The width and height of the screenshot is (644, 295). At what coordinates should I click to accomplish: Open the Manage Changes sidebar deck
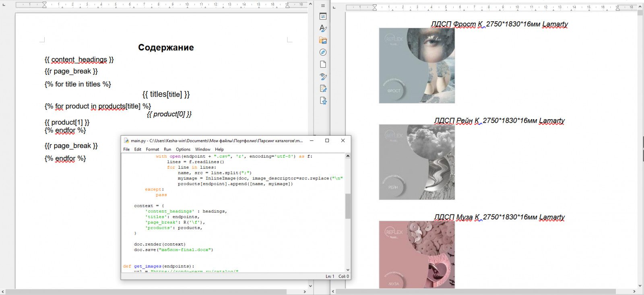coord(323,89)
